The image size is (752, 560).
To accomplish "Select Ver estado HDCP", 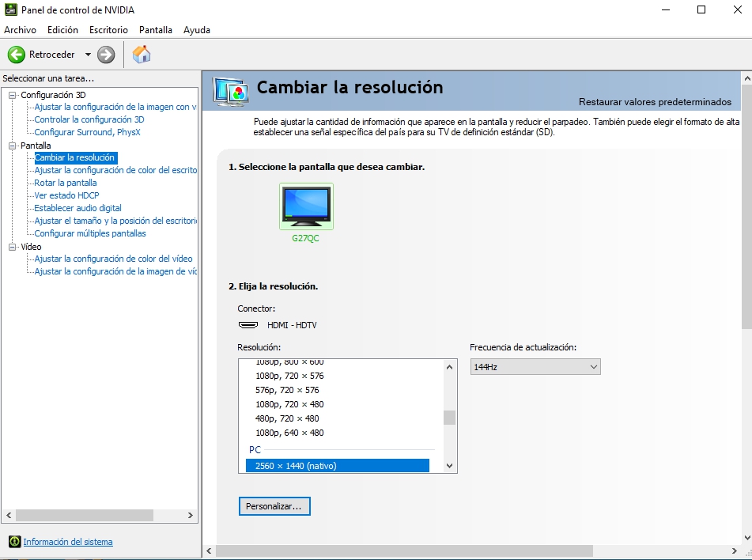I will [x=66, y=195].
